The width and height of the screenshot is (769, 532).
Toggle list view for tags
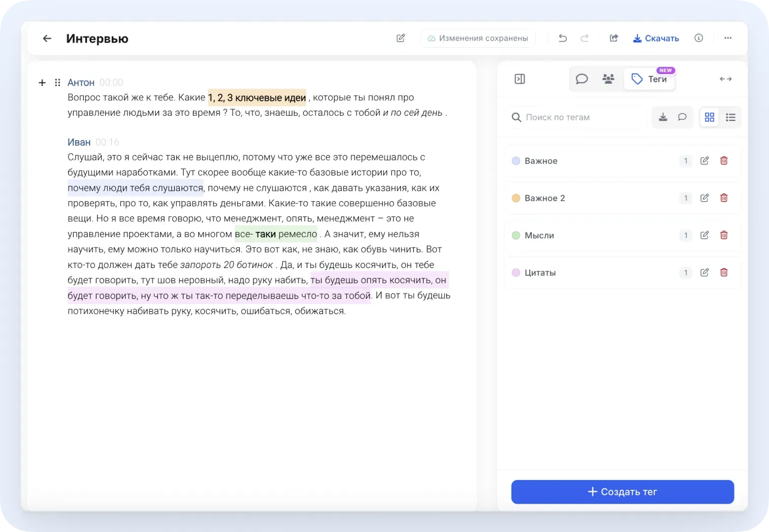tap(731, 117)
